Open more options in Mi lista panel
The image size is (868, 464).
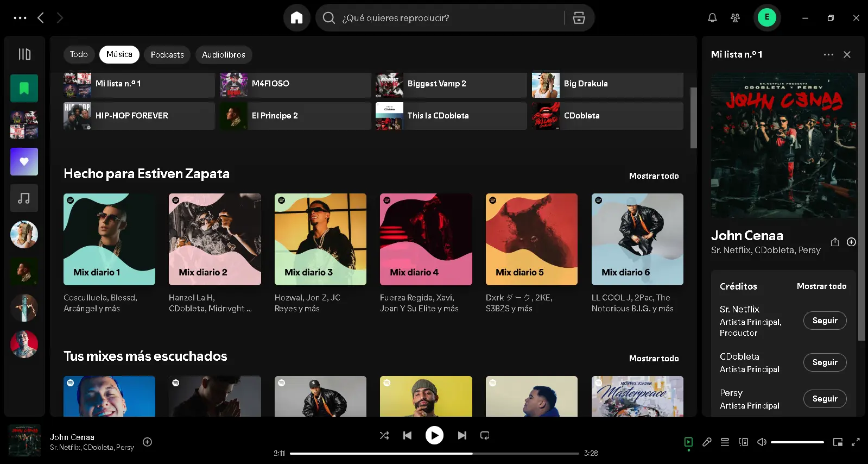pos(828,54)
